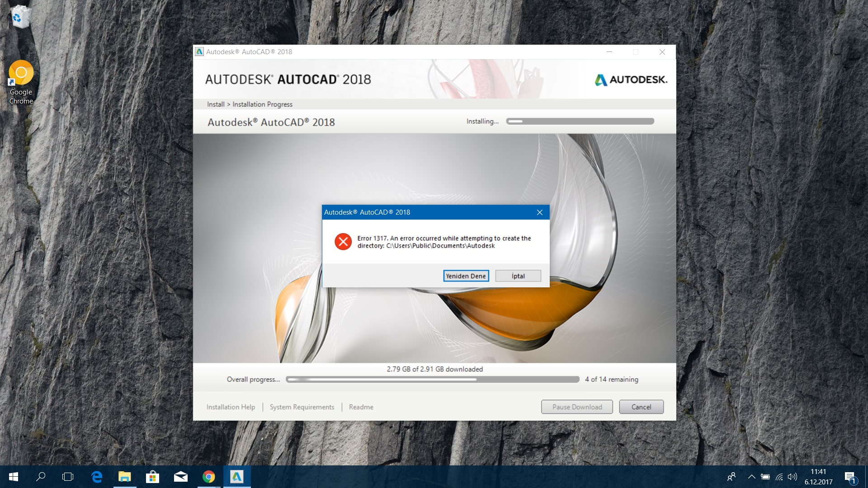The width and height of the screenshot is (868, 488).
Task: Launch Microsoft Edge from taskbar
Action: [96, 477]
